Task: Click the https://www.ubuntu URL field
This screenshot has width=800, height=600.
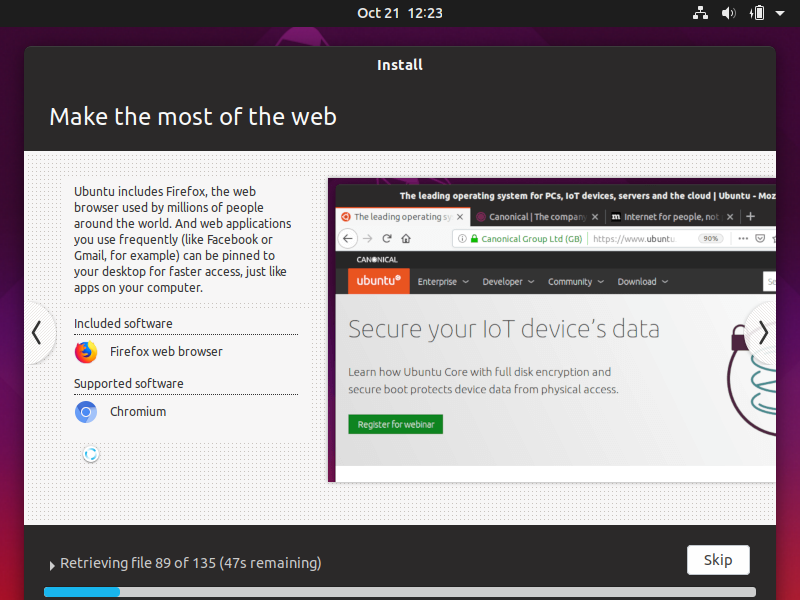Action: (x=634, y=239)
